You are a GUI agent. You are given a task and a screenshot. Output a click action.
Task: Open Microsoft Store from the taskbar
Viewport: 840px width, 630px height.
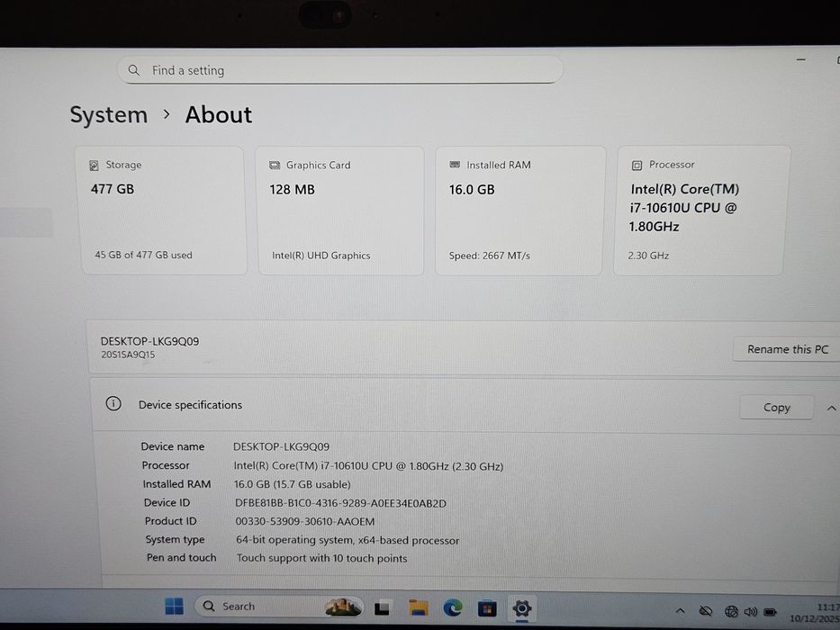(487, 608)
